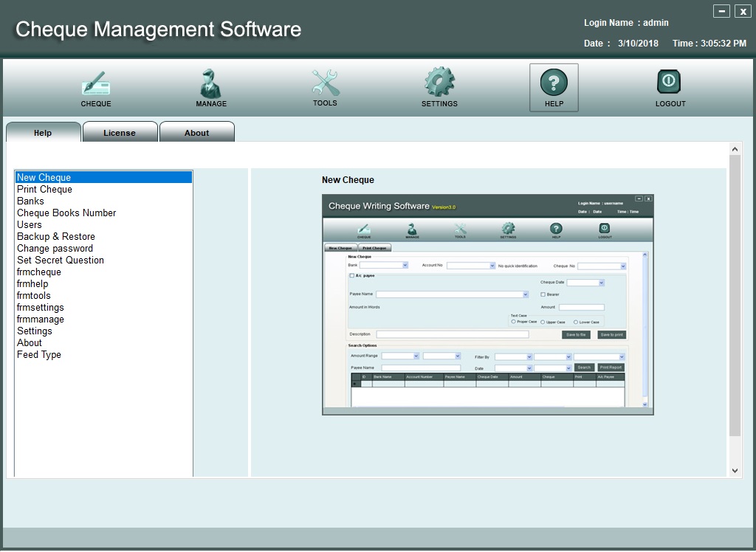Click the scrollbar up arrow
Image resolution: width=756 pixels, height=552 pixels.
735,150
